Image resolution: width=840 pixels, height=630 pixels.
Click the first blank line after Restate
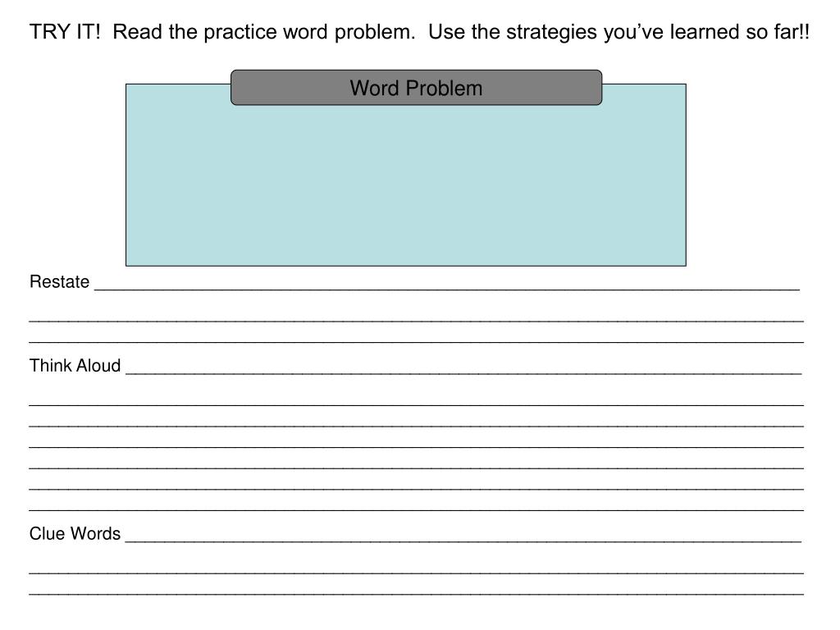tap(447, 289)
